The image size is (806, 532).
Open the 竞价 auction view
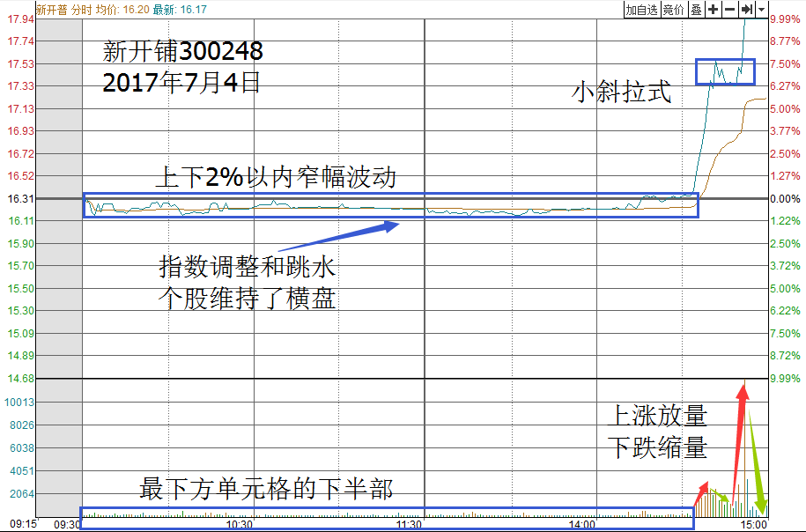pos(673,10)
